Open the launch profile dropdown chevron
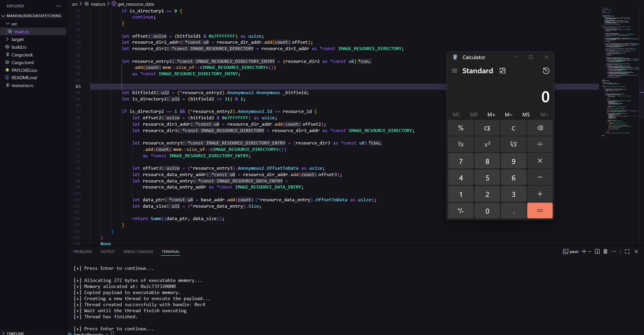This screenshot has height=335, width=644. click(589, 252)
